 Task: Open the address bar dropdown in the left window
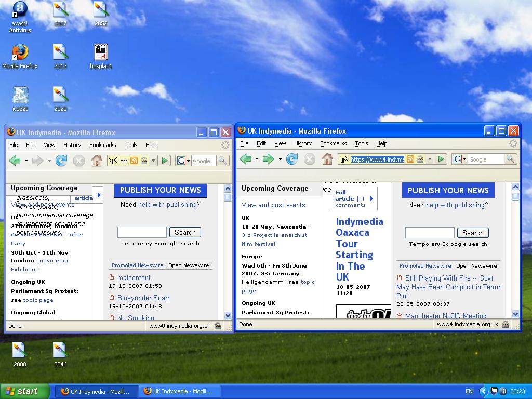153,161
